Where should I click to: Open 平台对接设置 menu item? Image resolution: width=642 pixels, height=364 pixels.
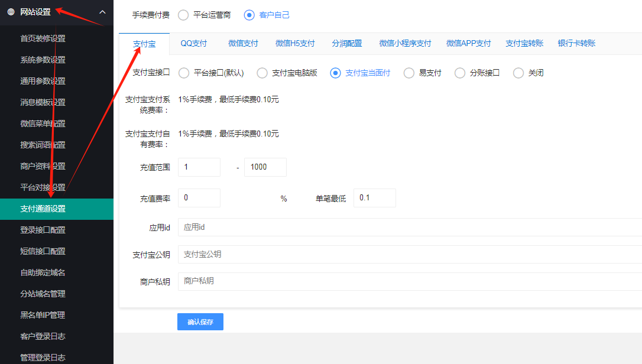pos(43,187)
